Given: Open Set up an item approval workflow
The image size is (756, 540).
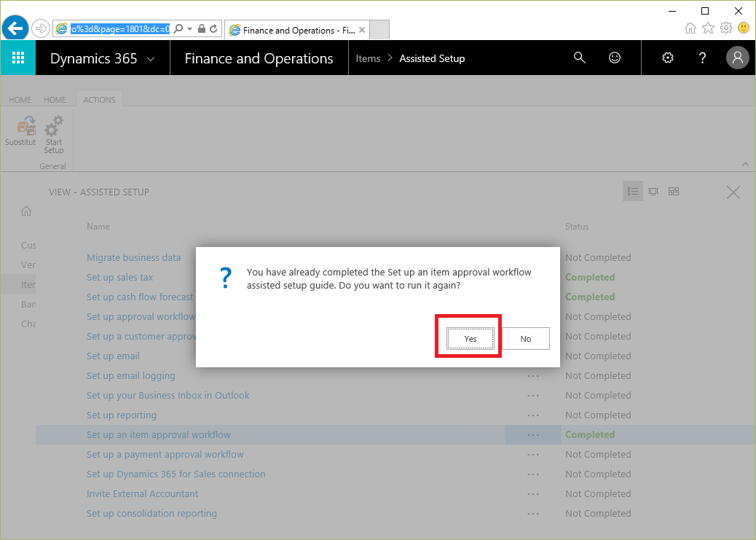Looking at the screenshot, I should 159,435.
